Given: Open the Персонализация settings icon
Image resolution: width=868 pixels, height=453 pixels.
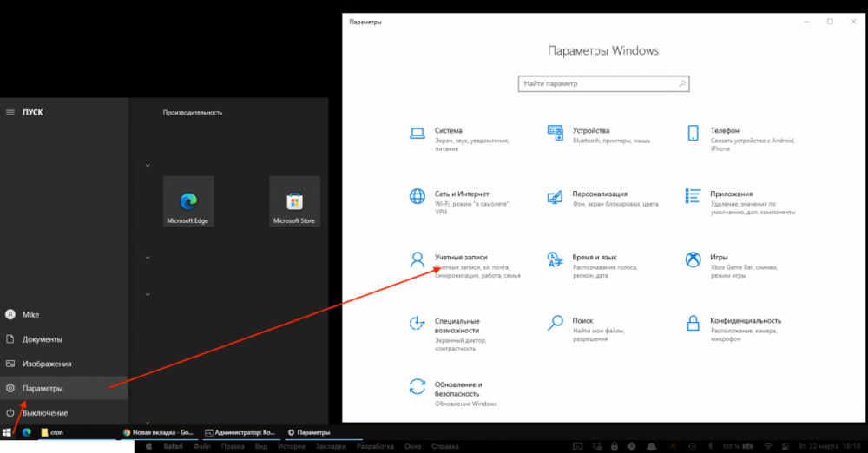Looking at the screenshot, I should 556,196.
